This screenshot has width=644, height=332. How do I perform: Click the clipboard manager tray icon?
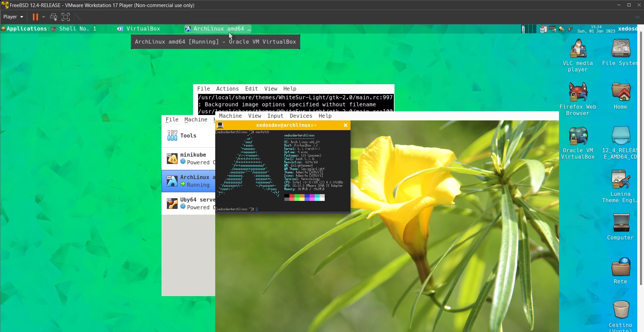(x=543, y=29)
